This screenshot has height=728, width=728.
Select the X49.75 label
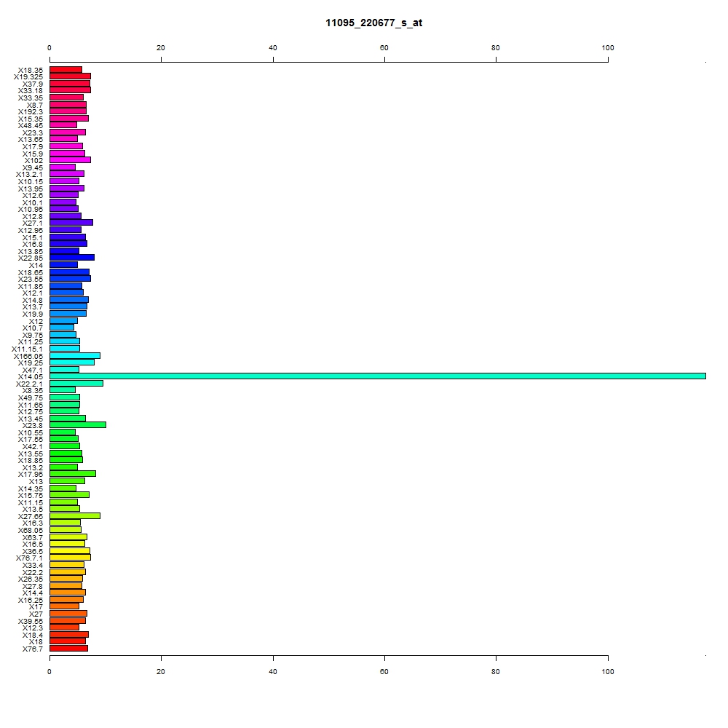click(x=30, y=398)
